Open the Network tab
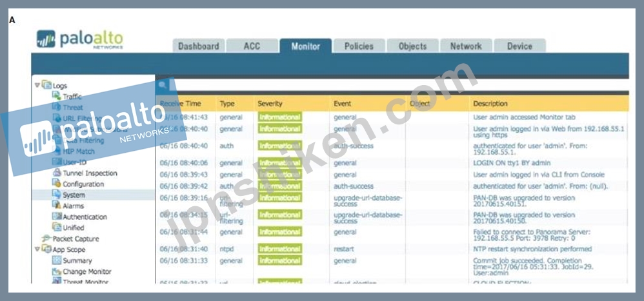 click(x=466, y=46)
